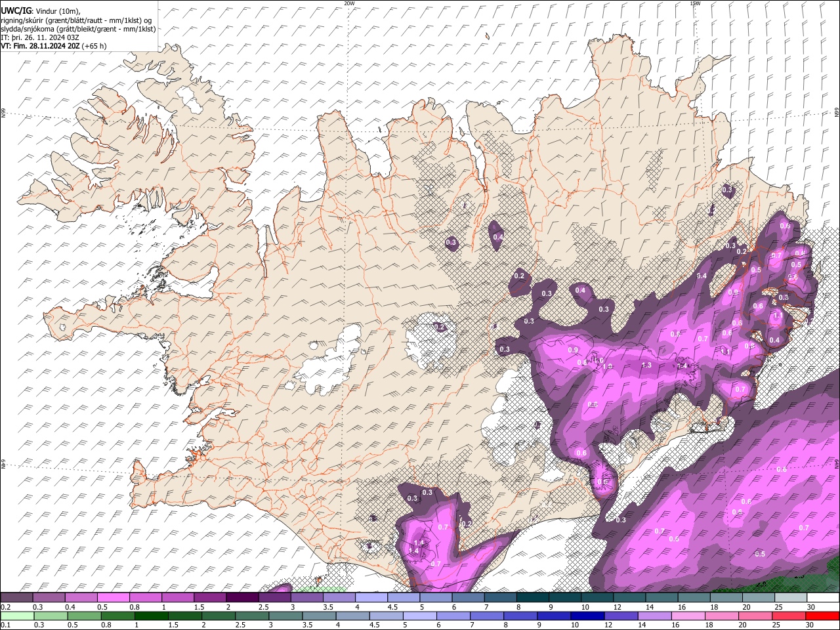Screen dimensions: 840x630
Task: Click the purple snow-scale swatch above label 0.3
Action: pyautogui.click(x=49, y=597)
